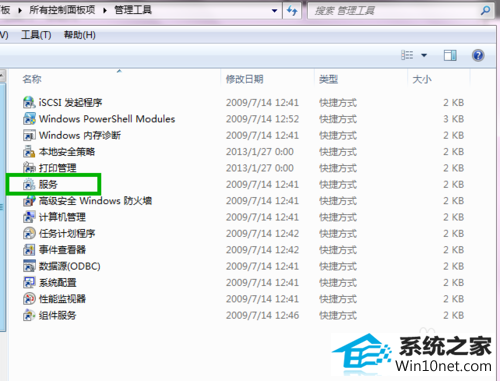Image resolution: width=500 pixels, height=381 pixels.
Task: Select the 数据源(ODBC) file name
Action: [69, 266]
